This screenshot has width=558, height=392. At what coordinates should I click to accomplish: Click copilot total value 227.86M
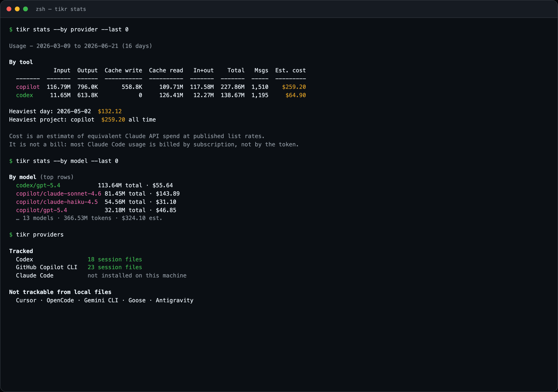pos(233,87)
